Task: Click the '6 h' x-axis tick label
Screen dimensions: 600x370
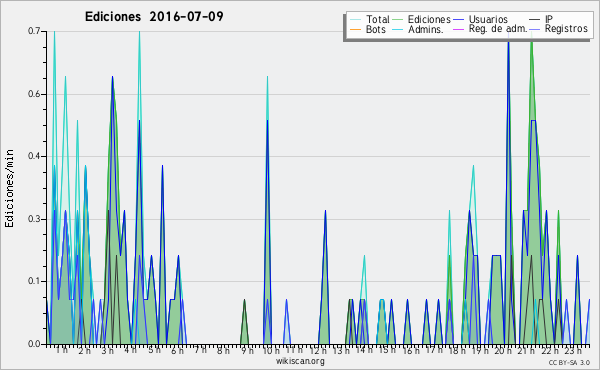Action: click(x=177, y=350)
